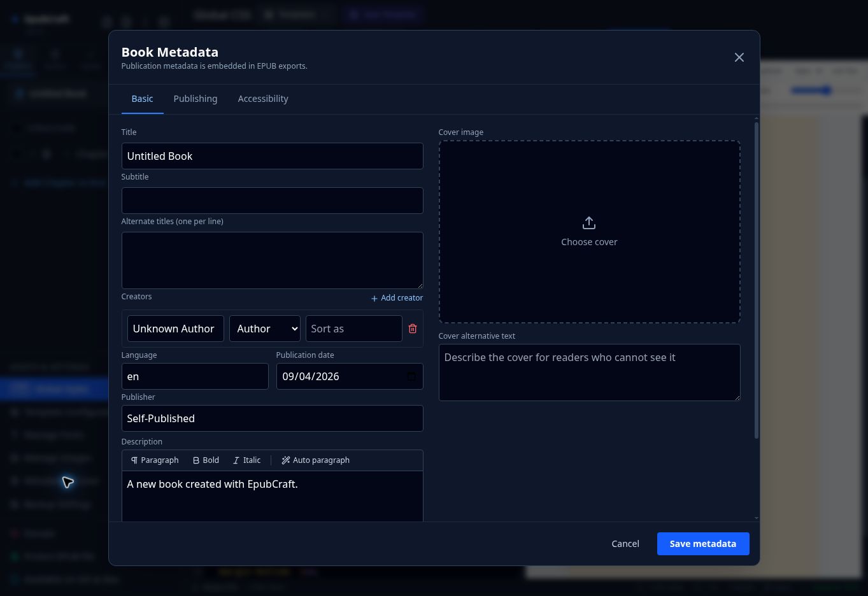Viewport: 868px width, 596px height.
Task: Click the Cover alternative text area
Action: tap(589, 372)
